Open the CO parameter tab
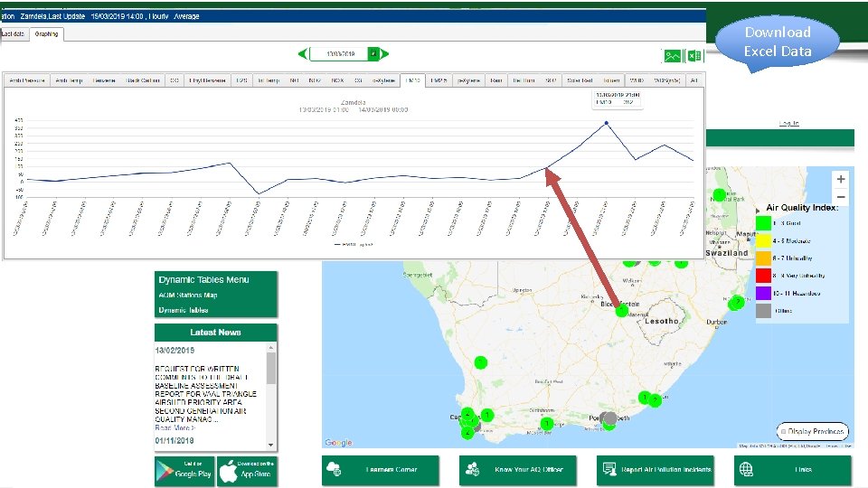 click(x=175, y=80)
